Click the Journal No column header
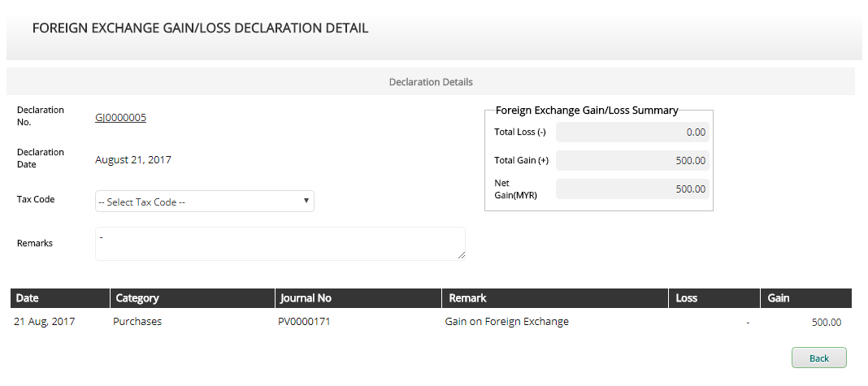 click(306, 298)
